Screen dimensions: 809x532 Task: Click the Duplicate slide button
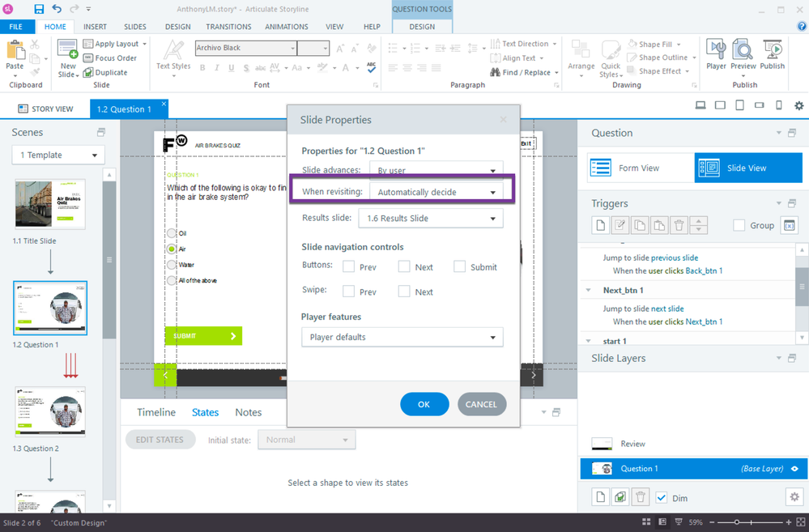105,72
